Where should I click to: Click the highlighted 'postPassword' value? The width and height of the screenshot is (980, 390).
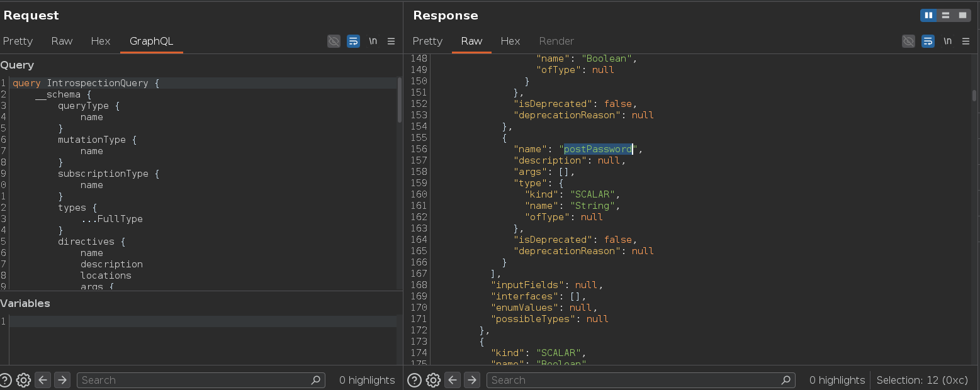[598, 149]
